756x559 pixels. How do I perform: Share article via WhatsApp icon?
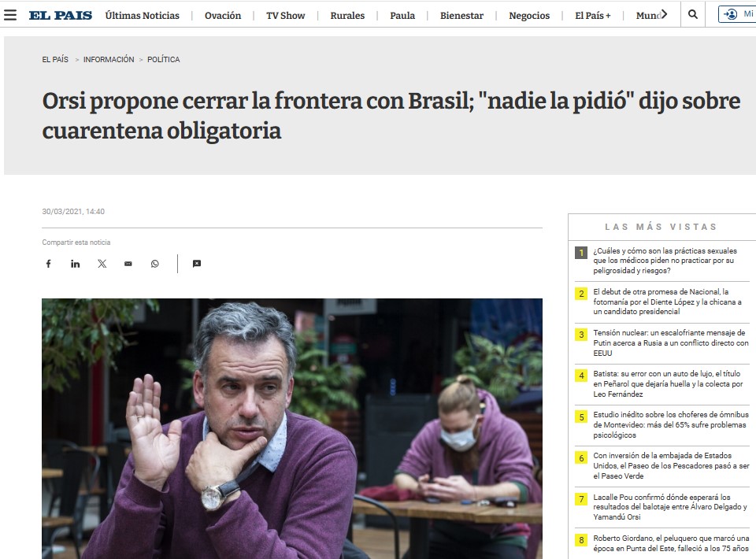coord(155,264)
